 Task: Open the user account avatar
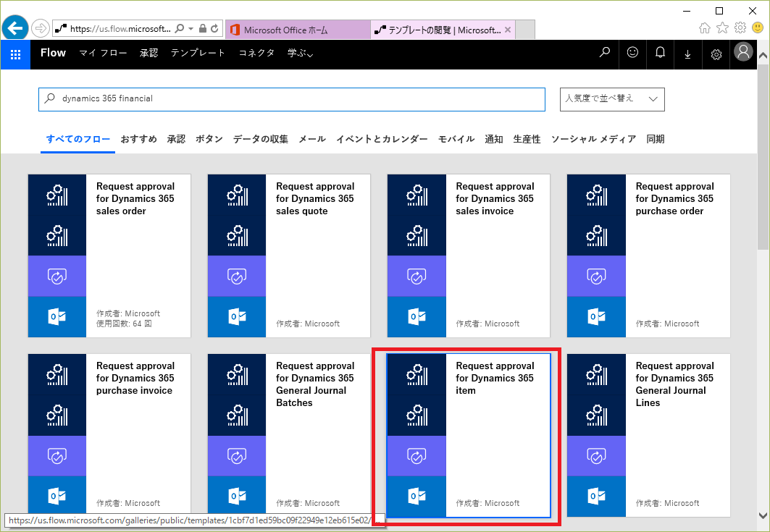(743, 51)
